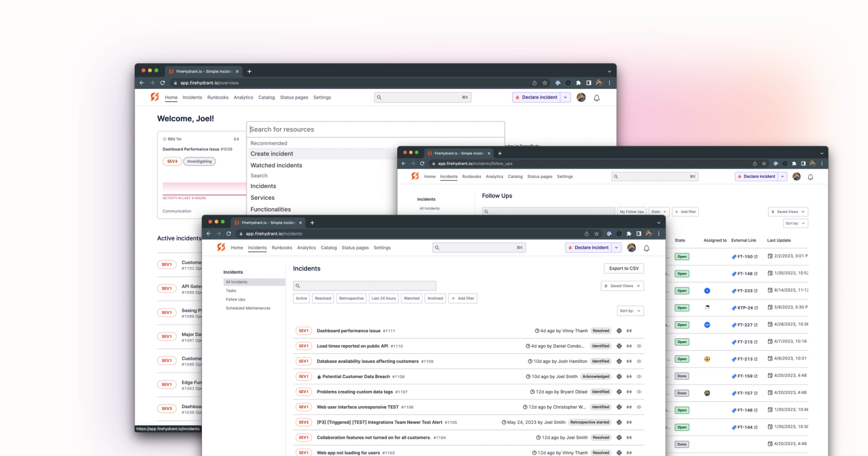Screen dimensions: 868x456
Task: Open Saved Views dropdown in Incidents window
Action: pos(622,286)
